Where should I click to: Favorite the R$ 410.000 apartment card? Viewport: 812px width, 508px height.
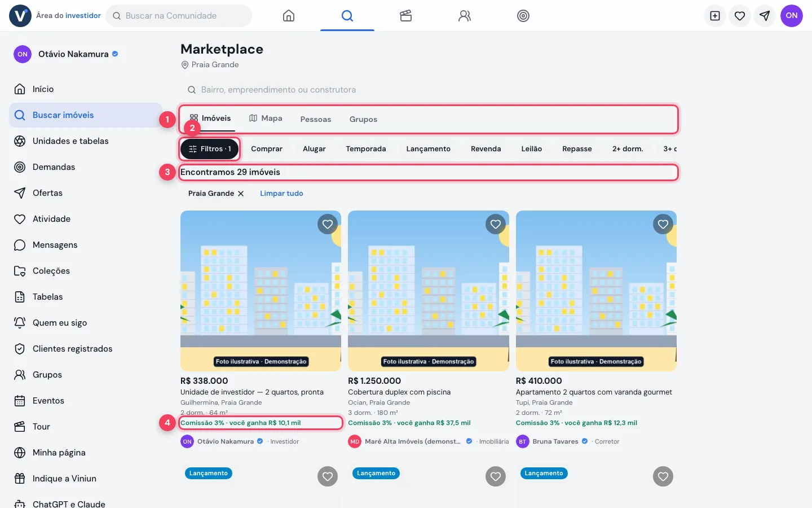pyautogui.click(x=663, y=224)
